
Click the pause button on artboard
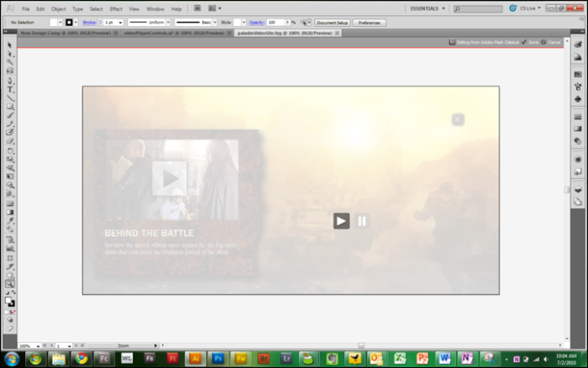click(x=362, y=221)
